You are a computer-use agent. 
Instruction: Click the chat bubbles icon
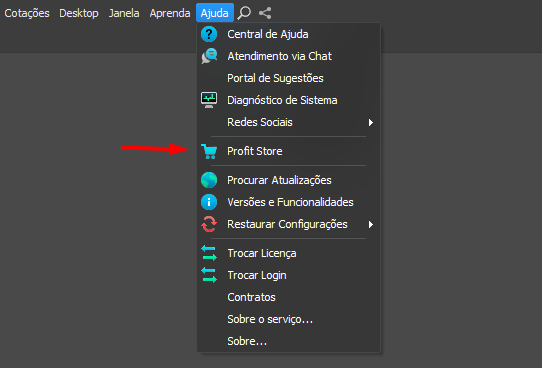(x=209, y=56)
